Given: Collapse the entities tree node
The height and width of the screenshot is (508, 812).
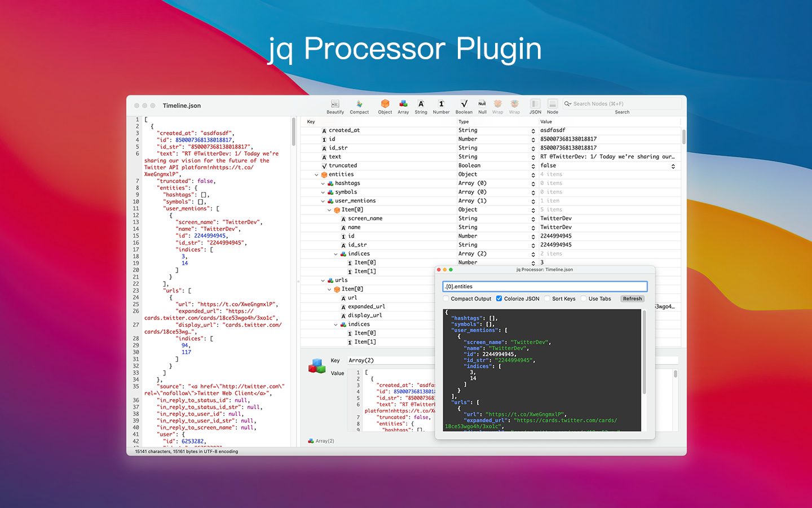Looking at the screenshot, I should tap(316, 174).
